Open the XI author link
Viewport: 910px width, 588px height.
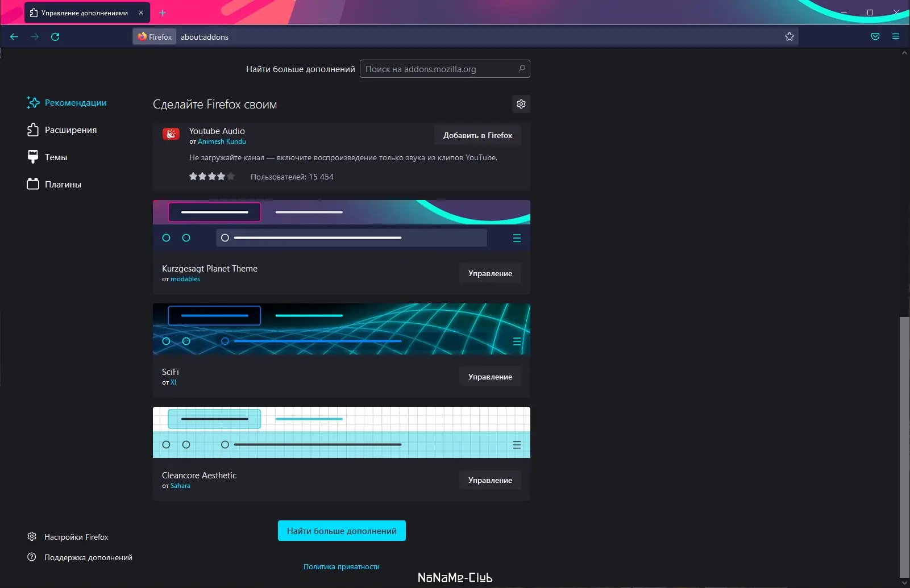coord(173,382)
